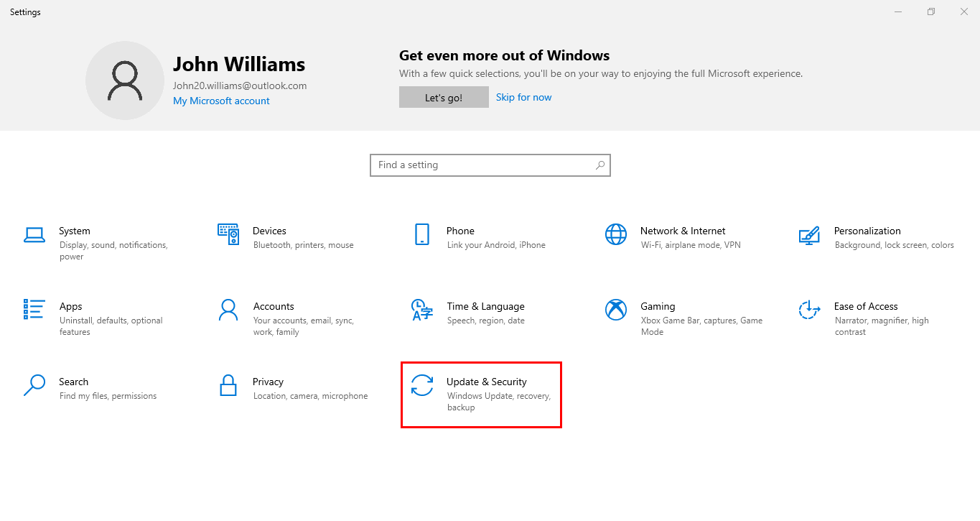
Task: Click 'Bluetooth, printers, mouse' description
Action: click(304, 246)
